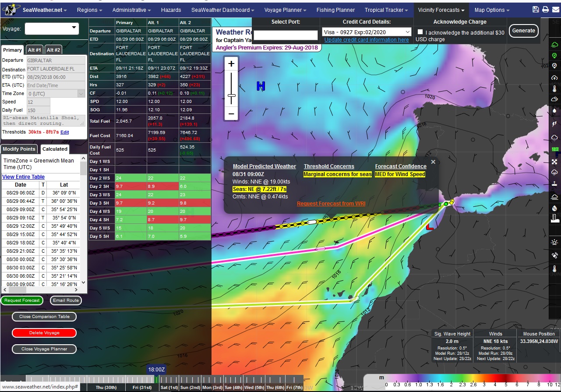This screenshot has width=561, height=392.
Task: Click the Generate button
Action: coord(523,31)
